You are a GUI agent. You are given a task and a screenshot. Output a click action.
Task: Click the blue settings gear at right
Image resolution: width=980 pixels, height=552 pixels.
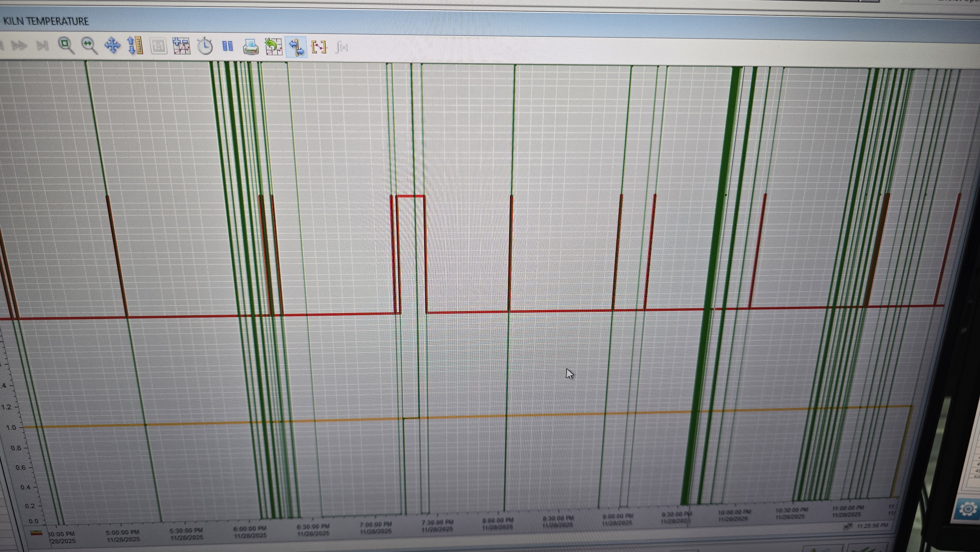[x=968, y=509]
